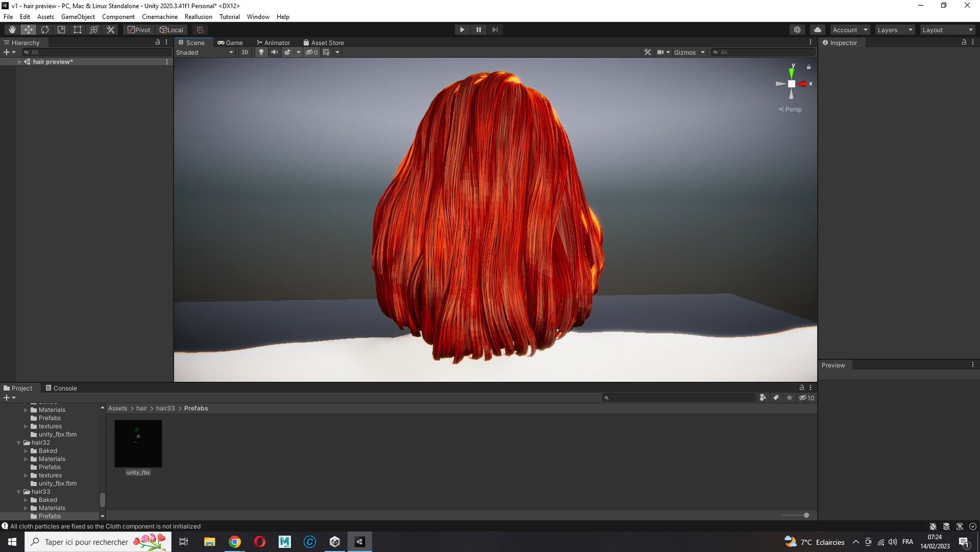Toggle scene gizmo rotation lock
Image resolution: width=980 pixels, height=552 pixels.
tap(808, 67)
